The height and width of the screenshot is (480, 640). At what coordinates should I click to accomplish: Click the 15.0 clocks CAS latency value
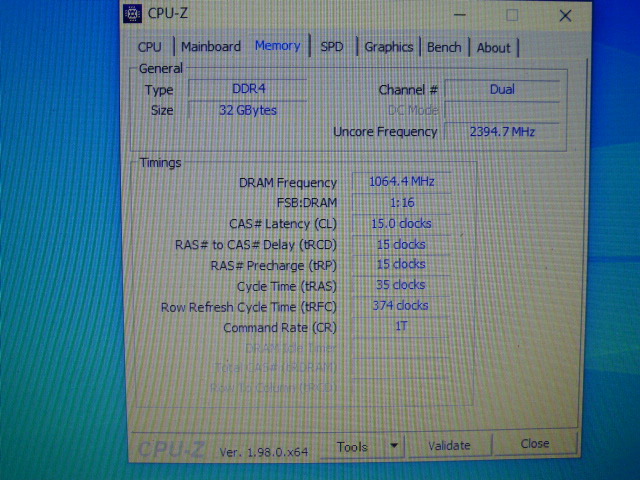pos(402,224)
